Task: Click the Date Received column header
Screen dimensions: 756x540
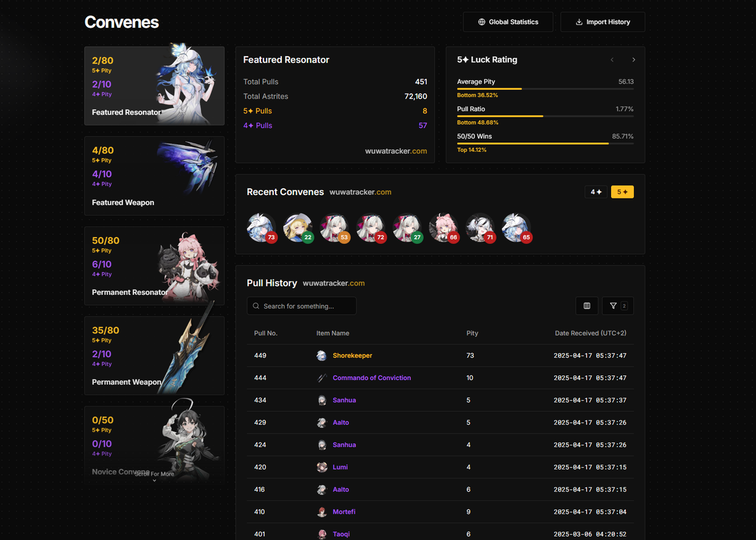Action: tap(591, 333)
